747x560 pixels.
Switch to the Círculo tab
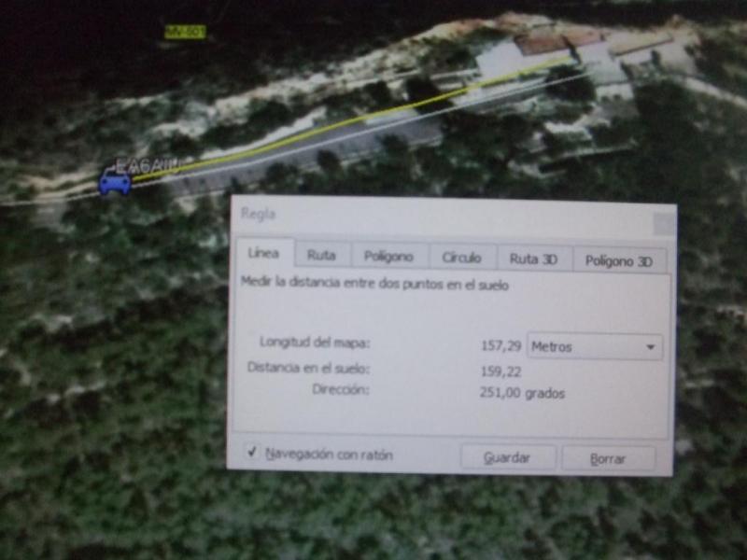(x=461, y=259)
